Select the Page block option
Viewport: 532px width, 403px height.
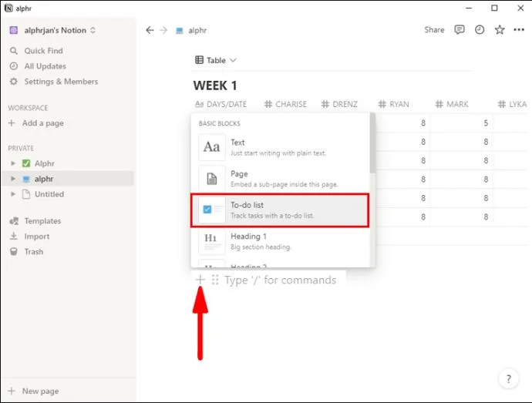[x=280, y=179]
